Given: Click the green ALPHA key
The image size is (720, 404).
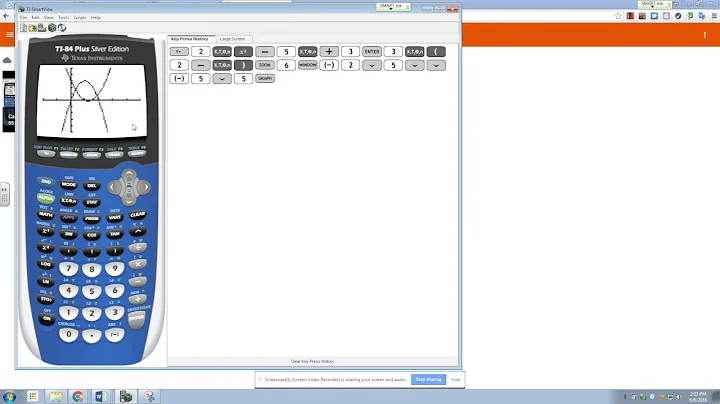Looking at the screenshot, I should tap(45, 198).
